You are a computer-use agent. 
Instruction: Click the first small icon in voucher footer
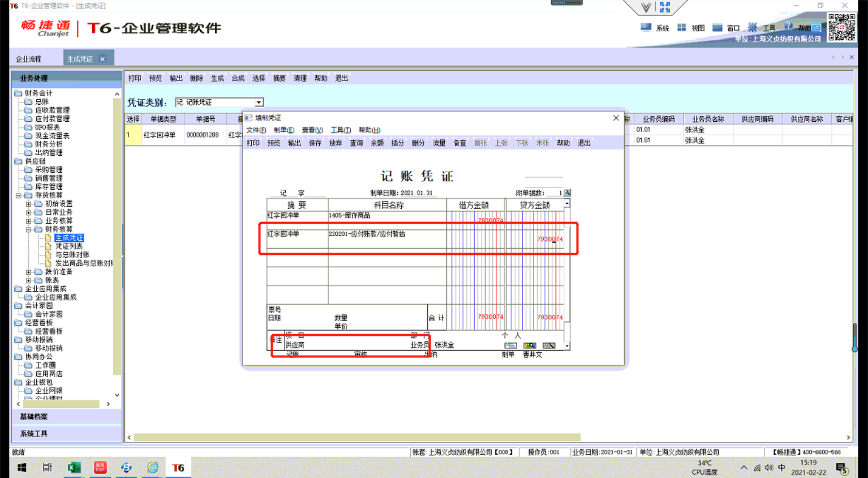point(510,345)
